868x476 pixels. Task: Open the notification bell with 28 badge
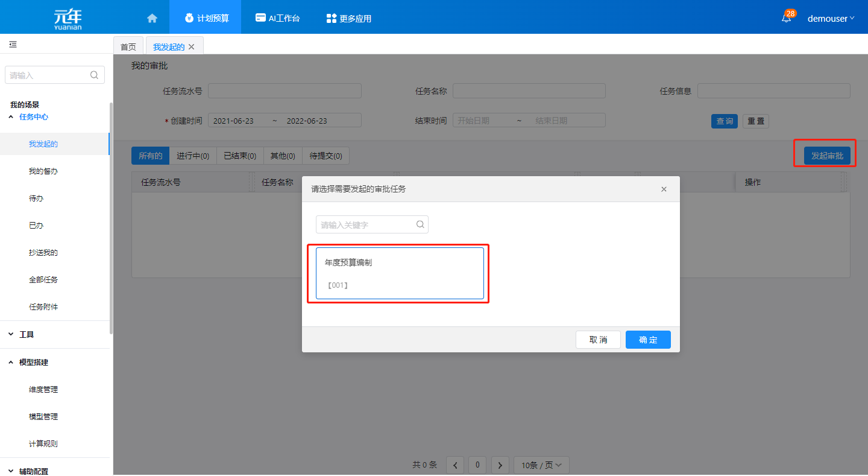(x=786, y=18)
